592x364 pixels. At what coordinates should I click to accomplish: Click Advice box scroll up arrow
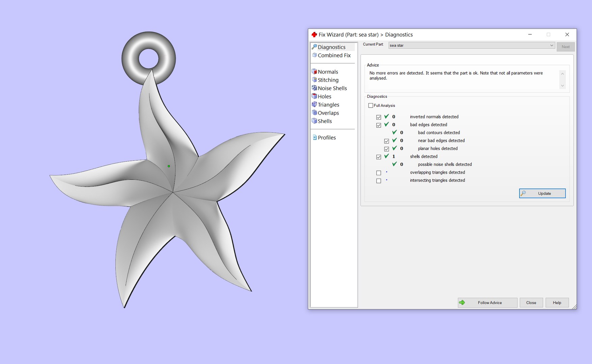562,74
